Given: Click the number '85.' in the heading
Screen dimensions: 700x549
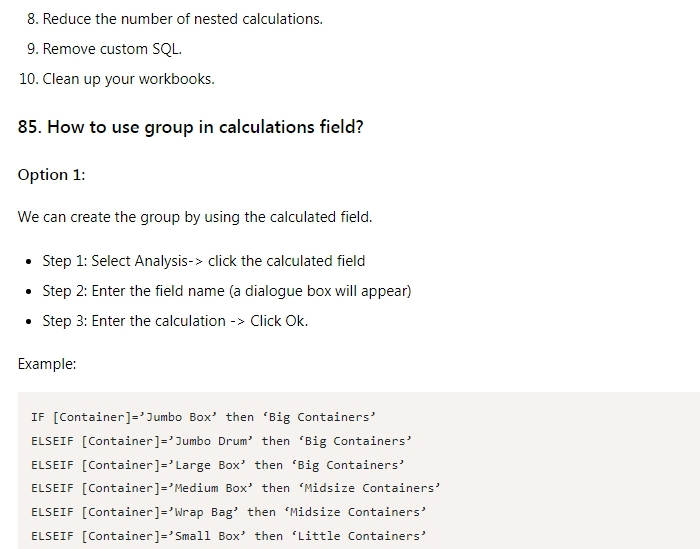Looking at the screenshot, I should click(30, 127).
